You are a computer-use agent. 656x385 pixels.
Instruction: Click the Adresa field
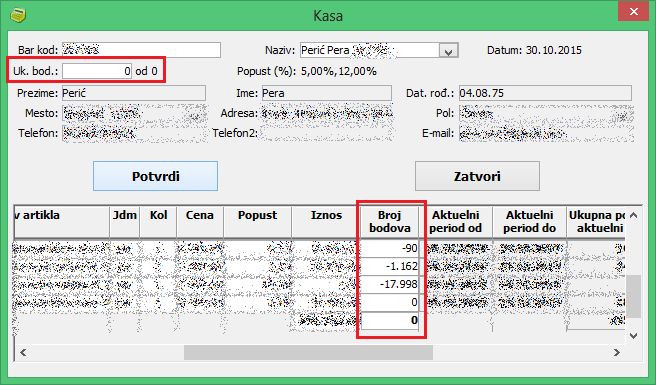click(327, 113)
